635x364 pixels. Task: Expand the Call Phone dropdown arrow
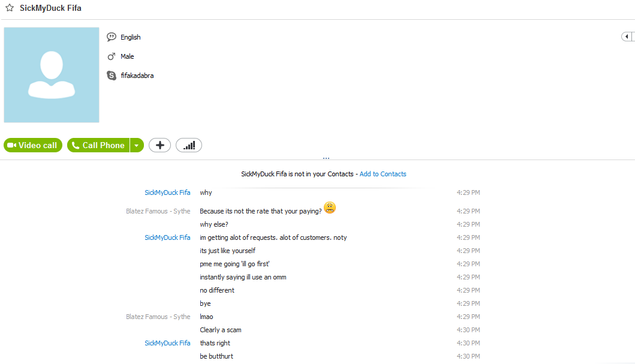point(137,145)
